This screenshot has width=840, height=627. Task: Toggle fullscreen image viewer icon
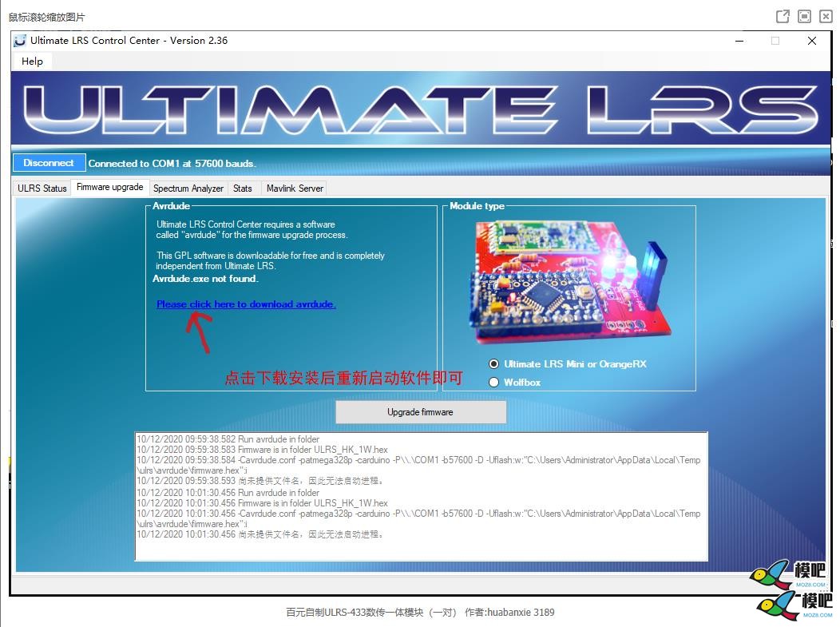click(805, 17)
